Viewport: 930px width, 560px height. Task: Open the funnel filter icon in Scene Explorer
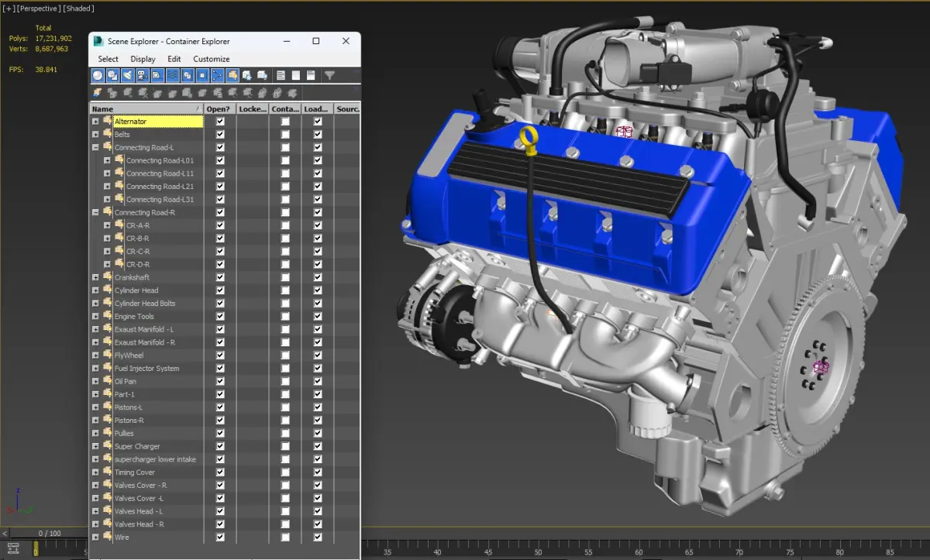coord(329,75)
